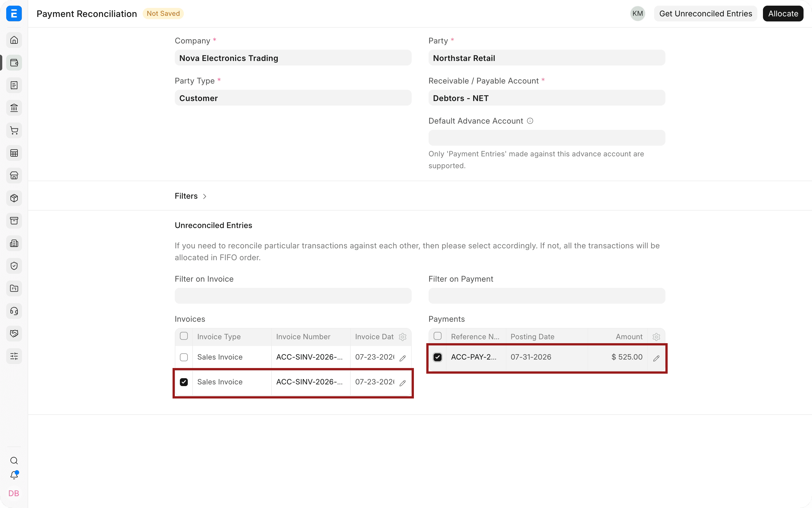The width and height of the screenshot is (812, 508).
Task: Open the DB profile avatar
Action: [14, 493]
